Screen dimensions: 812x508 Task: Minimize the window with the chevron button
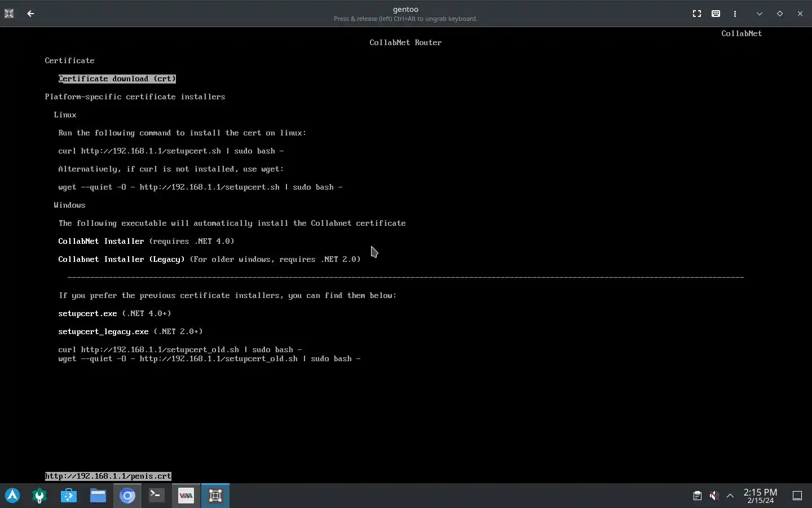tap(760, 14)
